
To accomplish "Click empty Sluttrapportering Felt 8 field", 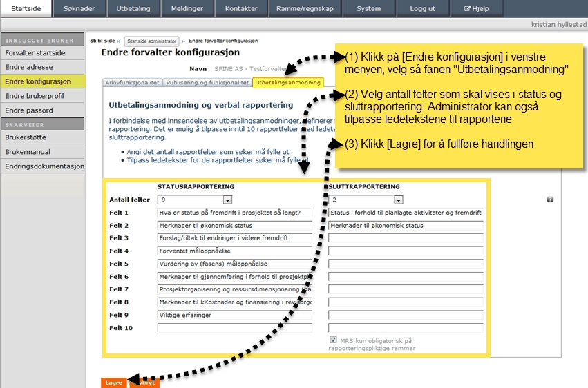I will point(406,302).
